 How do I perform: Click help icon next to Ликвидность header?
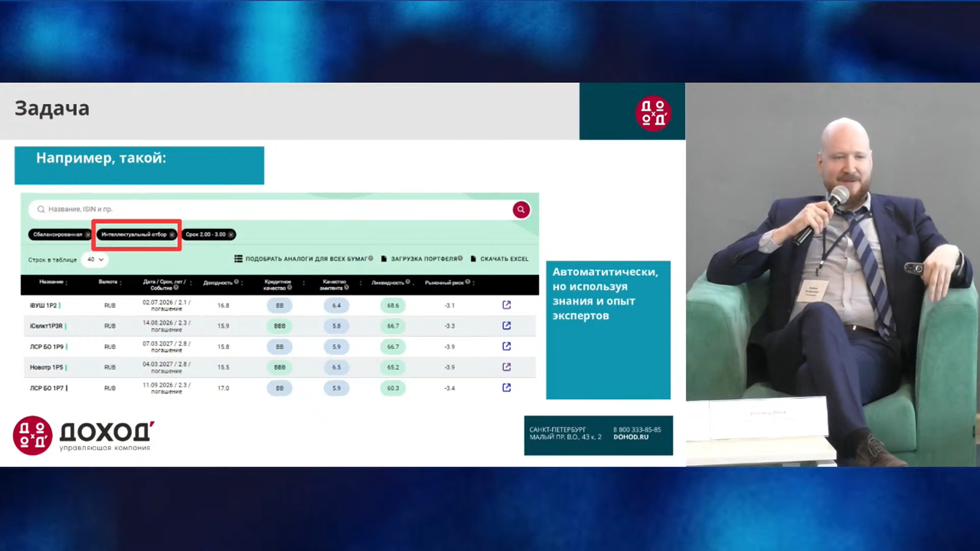(408, 282)
